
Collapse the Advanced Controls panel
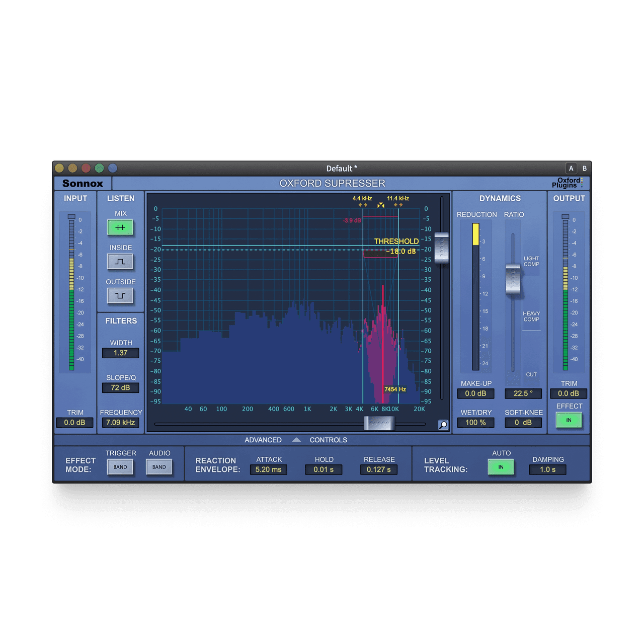pyautogui.click(x=296, y=440)
